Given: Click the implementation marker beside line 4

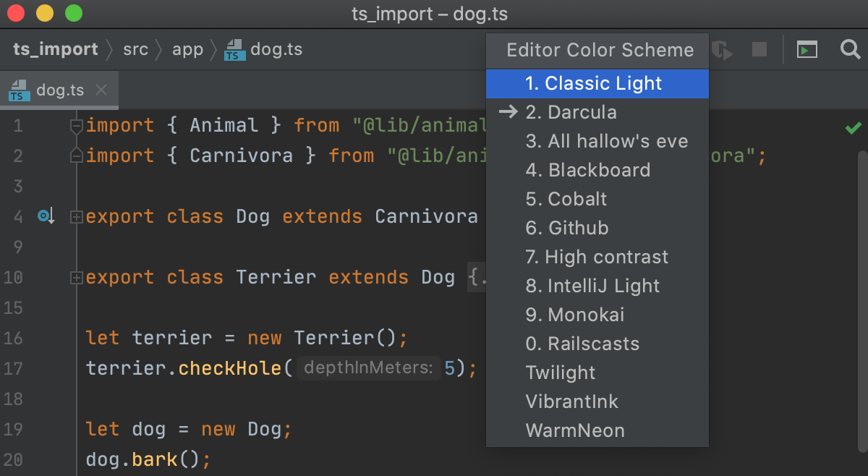Looking at the screenshot, I should (x=45, y=216).
